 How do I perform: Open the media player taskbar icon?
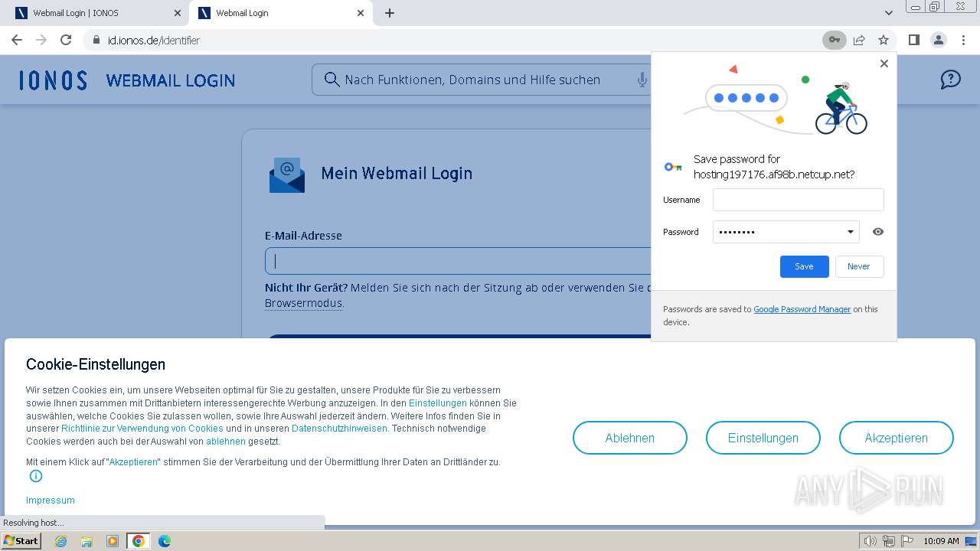113,541
